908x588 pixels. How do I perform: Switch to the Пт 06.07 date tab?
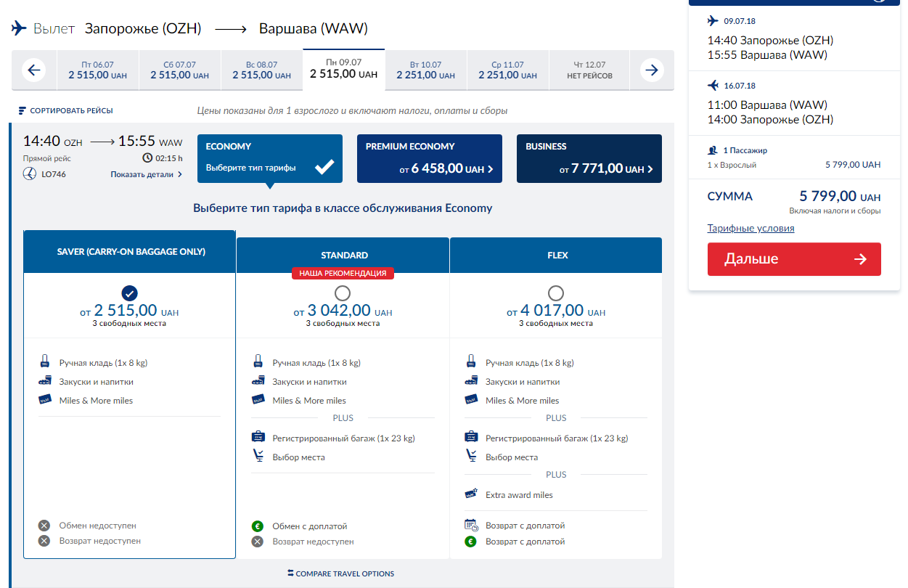(x=97, y=70)
